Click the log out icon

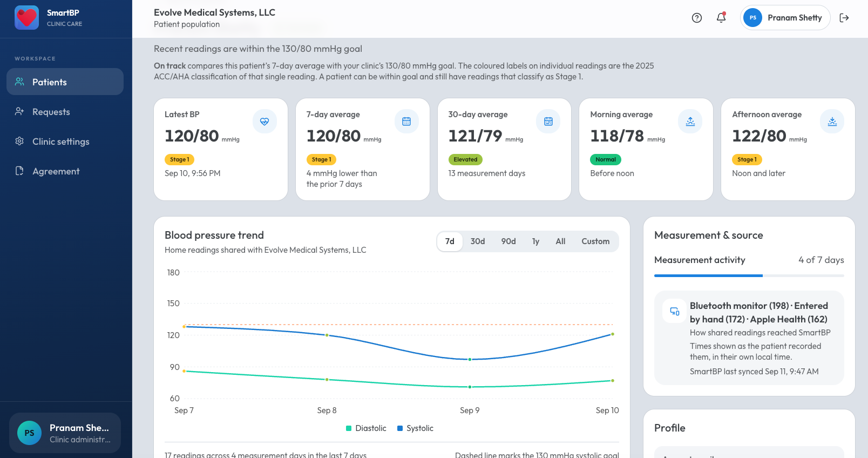click(844, 18)
